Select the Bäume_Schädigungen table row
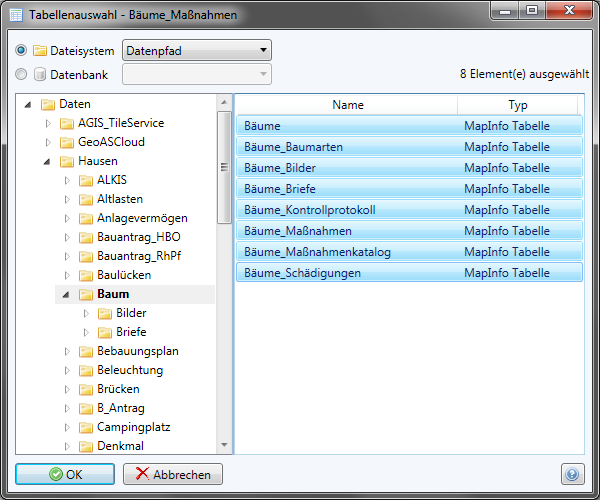The height and width of the screenshot is (500, 600). 409,273
